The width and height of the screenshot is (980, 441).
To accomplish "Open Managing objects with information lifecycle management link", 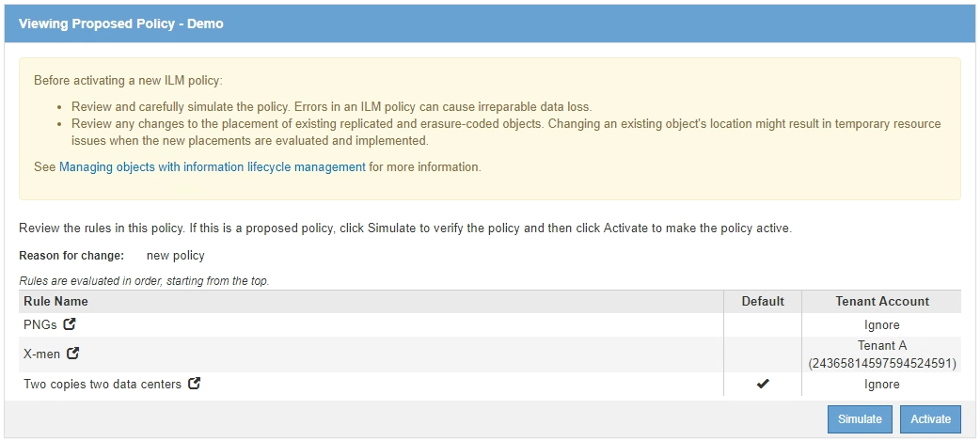I will click(213, 167).
